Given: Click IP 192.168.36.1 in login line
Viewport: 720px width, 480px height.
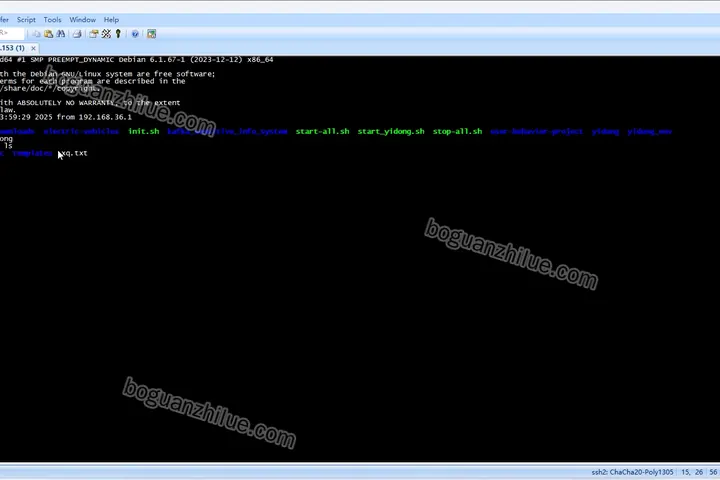Looking at the screenshot, I should point(105,117).
